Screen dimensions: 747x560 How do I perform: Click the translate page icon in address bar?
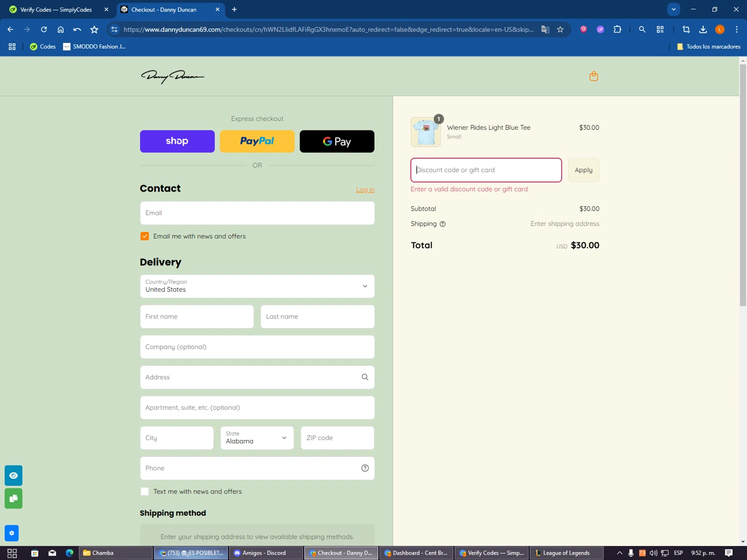pyautogui.click(x=545, y=29)
